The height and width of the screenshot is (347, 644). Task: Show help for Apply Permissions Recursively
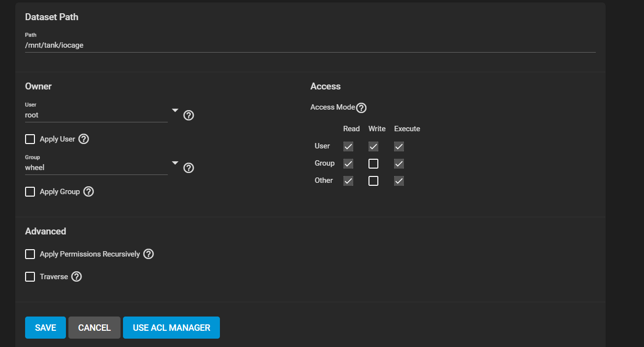[149, 254]
